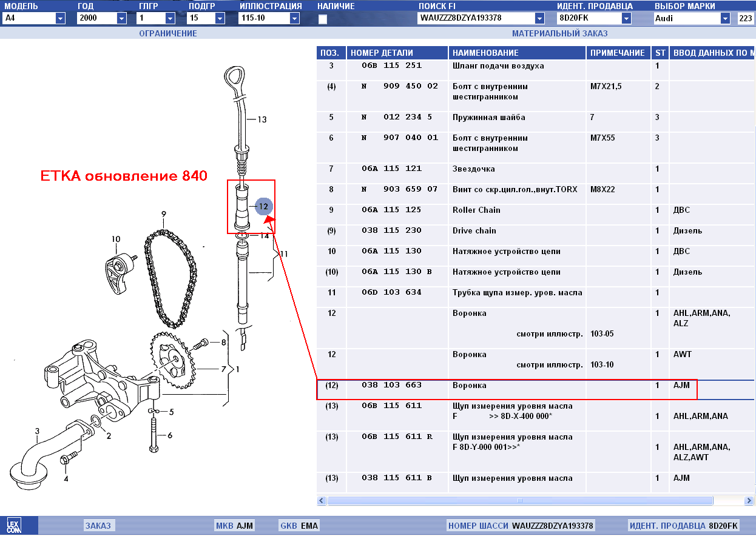
Task: Click left arrow of horizontal scrollbar
Action: tap(322, 501)
